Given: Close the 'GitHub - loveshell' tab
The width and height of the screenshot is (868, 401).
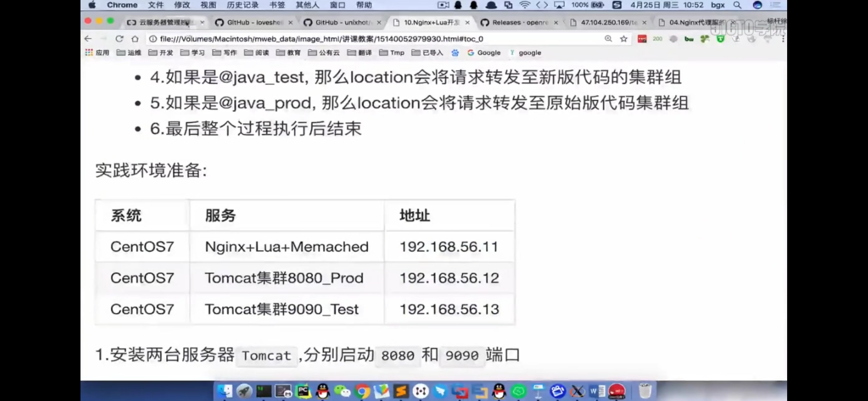Looking at the screenshot, I should click(x=290, y=23).
